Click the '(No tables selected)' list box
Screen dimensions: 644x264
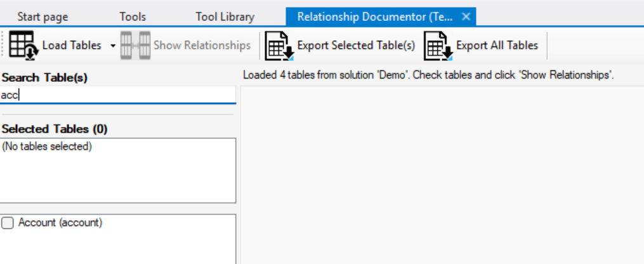coord(118,170)
